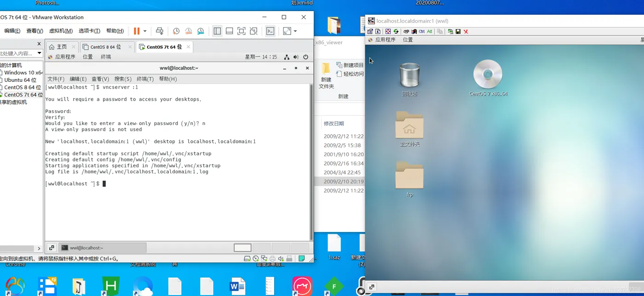
Task: Open the 查看(V) menu in VMware menu bar
Action: coord(34,31)
